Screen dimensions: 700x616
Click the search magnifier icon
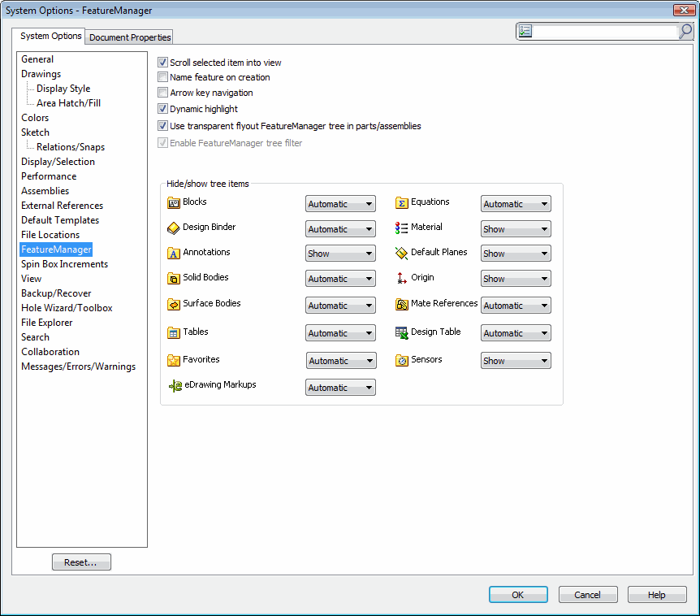coord(685,31)
